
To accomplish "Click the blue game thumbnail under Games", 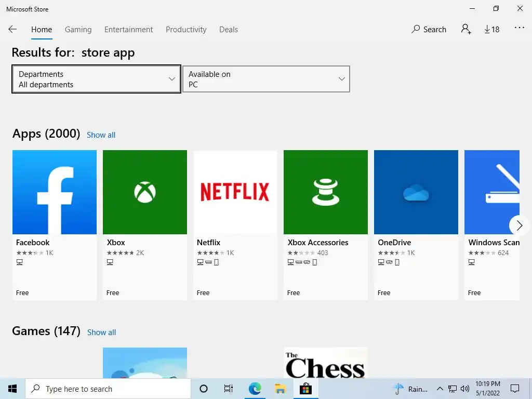I will click(x=145, y=363).
